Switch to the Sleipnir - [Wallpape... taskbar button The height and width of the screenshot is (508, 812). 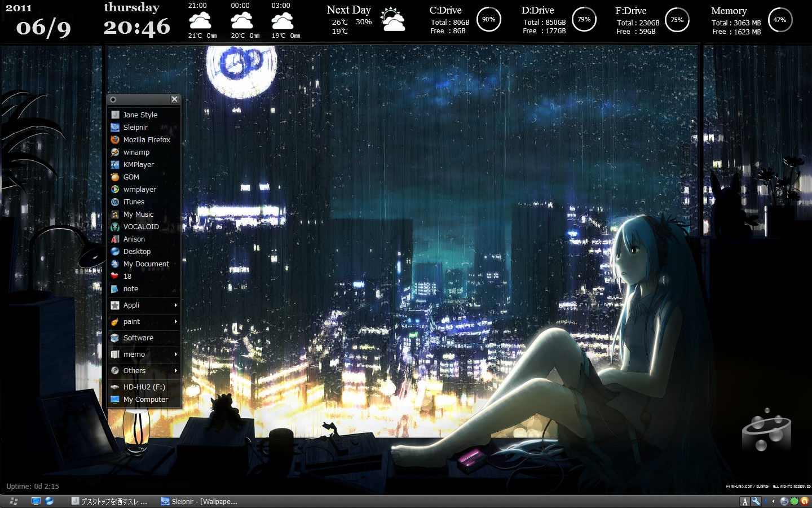[x=200, y=501]
